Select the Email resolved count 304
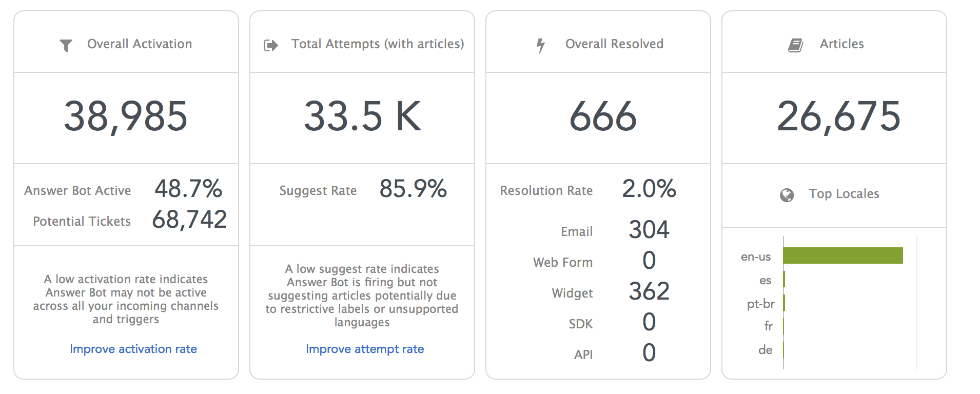Image resolution: width=980 pixels, height=394 pixels. click(x=649, y=230)
